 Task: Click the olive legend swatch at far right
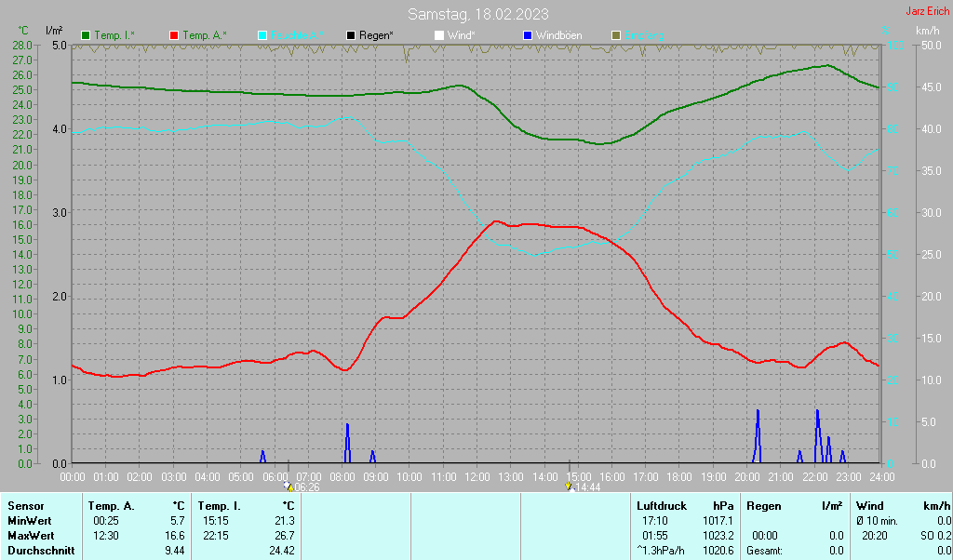pos(615,35)
